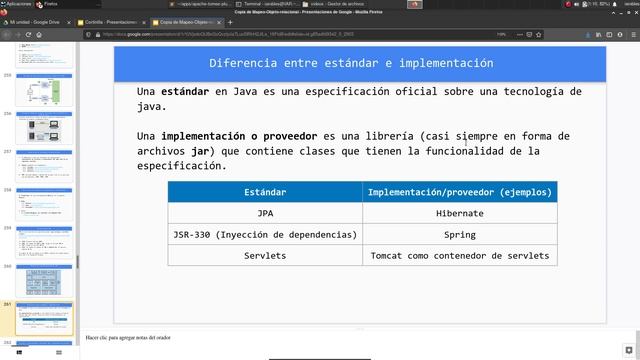
Task: Click the browser back arrow
Action: tap(7, 35)
